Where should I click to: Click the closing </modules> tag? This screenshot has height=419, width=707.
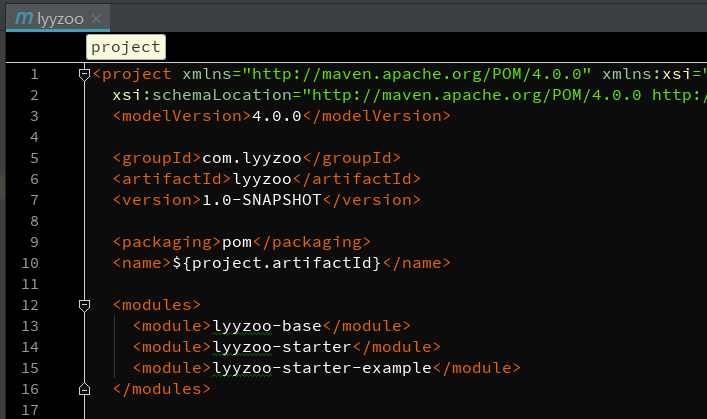162,389
